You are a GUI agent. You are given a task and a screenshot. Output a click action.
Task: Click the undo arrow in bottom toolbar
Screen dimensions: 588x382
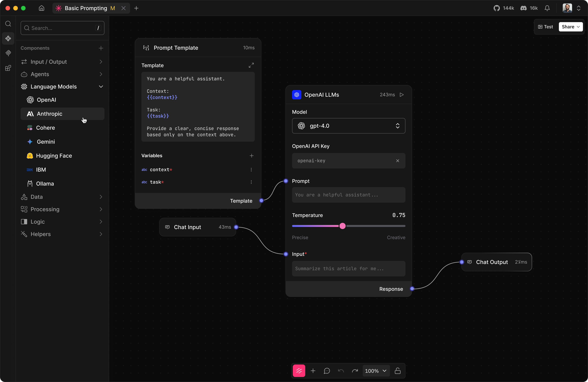[341, 371]
